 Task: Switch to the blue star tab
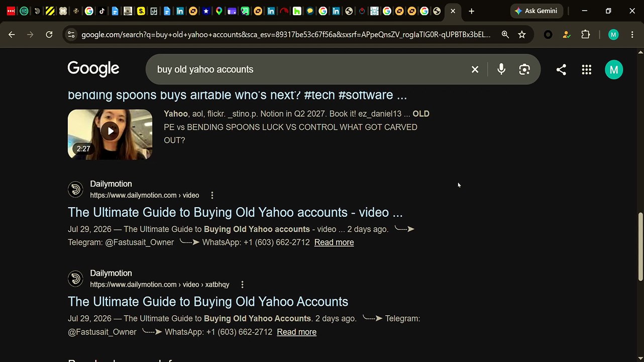(206, 11)
